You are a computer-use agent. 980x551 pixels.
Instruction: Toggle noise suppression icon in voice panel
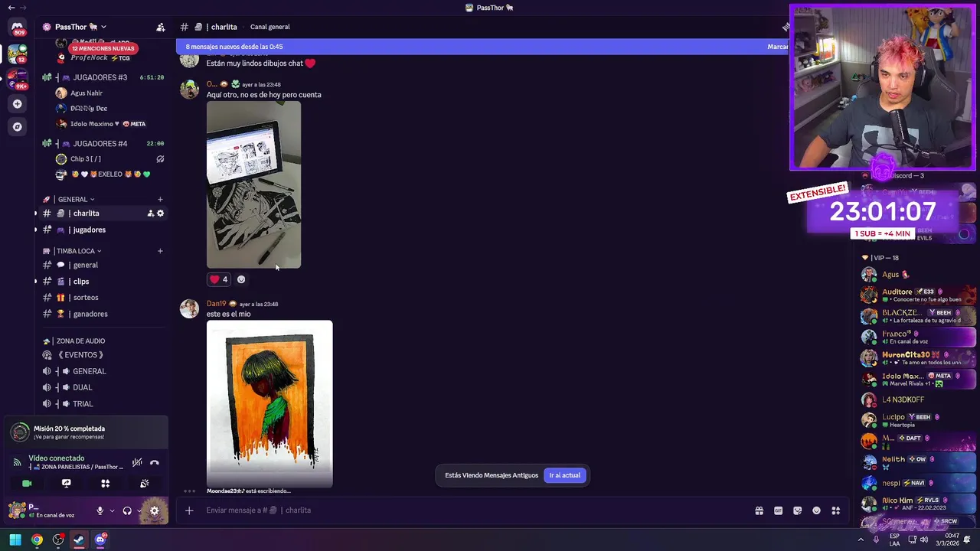(x=137, y=462)
